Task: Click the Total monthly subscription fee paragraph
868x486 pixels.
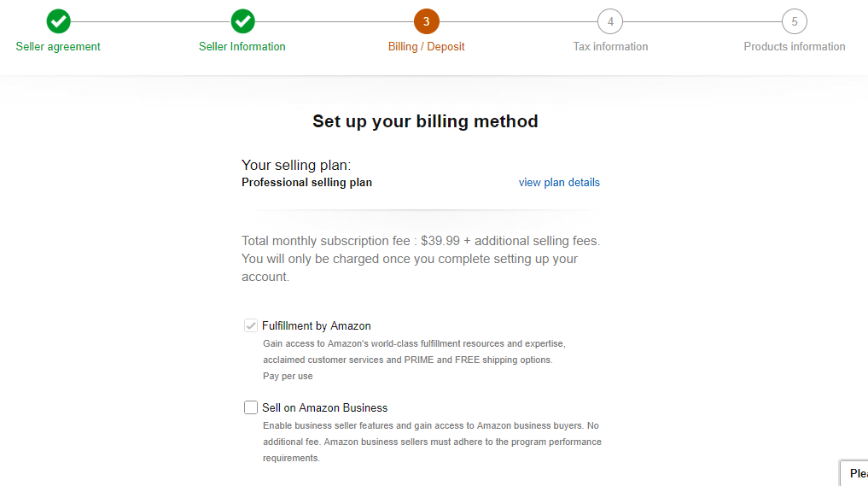Action: click(x=421, y=259)
